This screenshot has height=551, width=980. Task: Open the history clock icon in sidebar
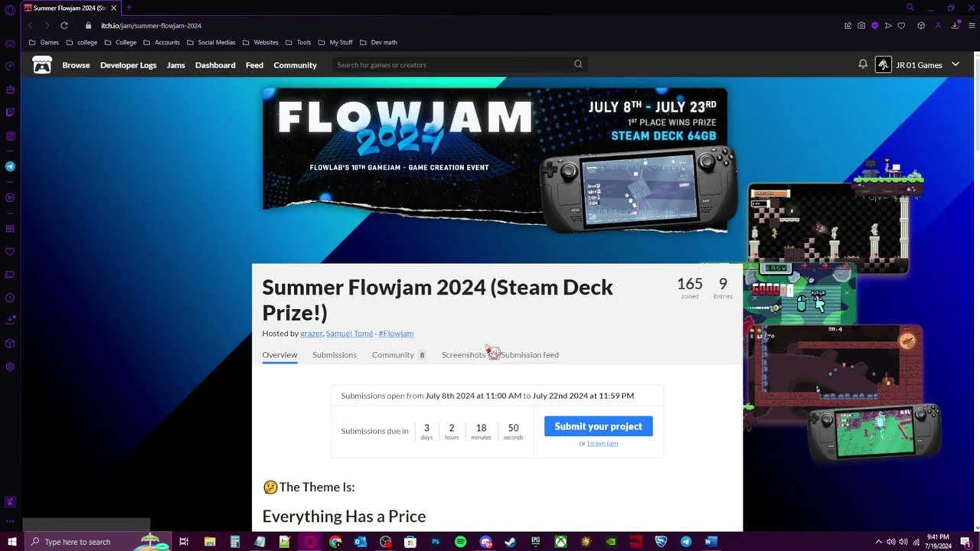point(10,298)
